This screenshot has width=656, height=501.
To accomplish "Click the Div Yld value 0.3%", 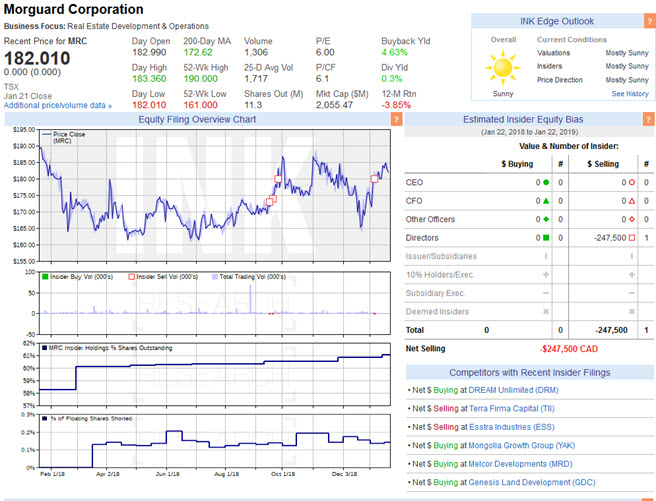I will click(392, 79).
